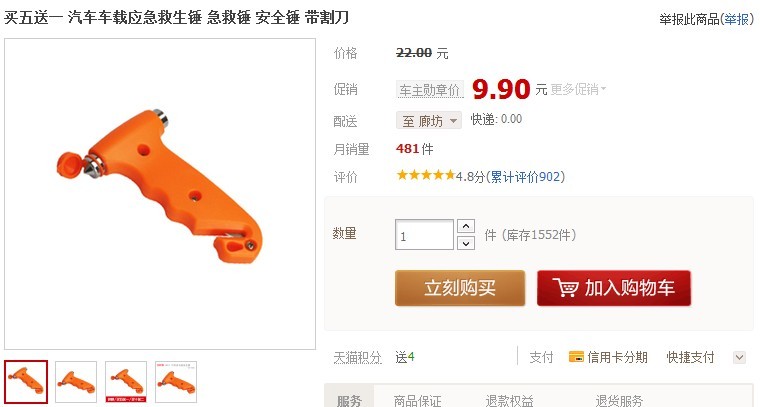This screenshot has width=760, height=407.
Task: Select the third thumbnail with red banner
Action: tap(126, 382)
